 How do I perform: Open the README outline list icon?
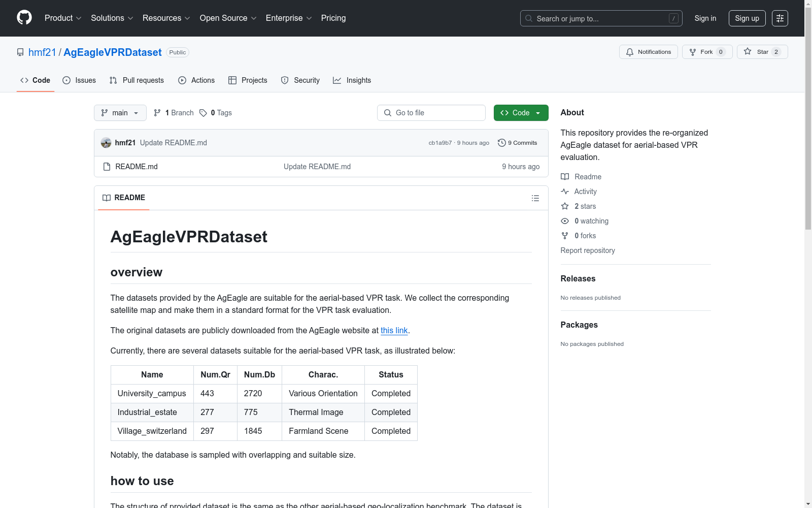tap(535, 198)
